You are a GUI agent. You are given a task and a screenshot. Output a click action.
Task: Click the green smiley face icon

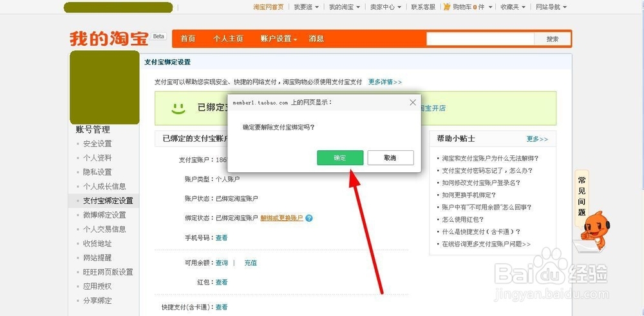pos(178,108)
